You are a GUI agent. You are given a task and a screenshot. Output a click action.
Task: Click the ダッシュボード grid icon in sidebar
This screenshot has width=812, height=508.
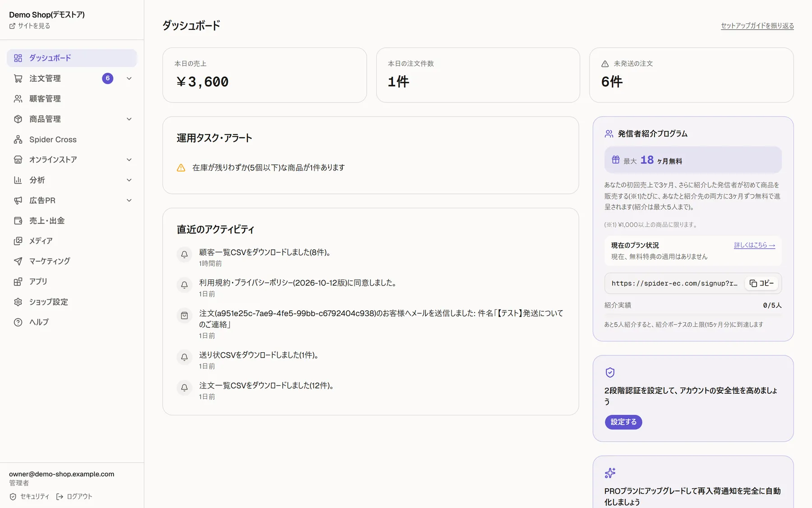click(18, 58)
